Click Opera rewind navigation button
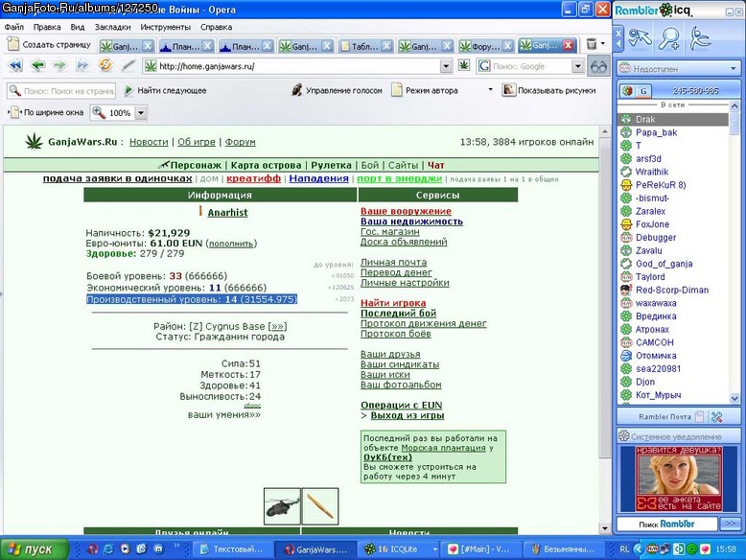 click(15, 65)
